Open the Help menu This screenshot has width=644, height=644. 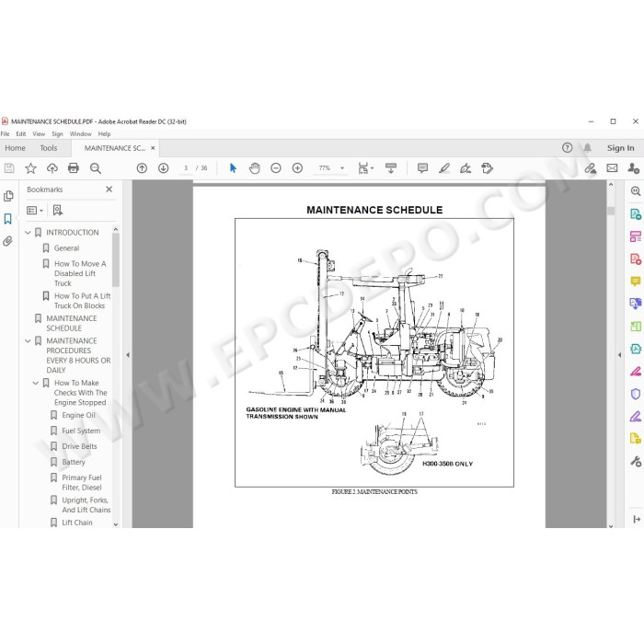[x=104, y=134]
